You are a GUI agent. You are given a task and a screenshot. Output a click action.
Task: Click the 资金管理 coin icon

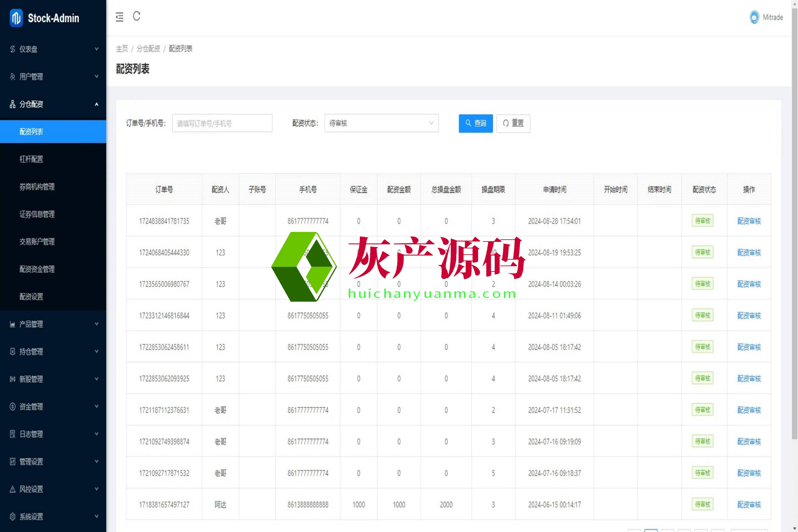pos(12,407)
